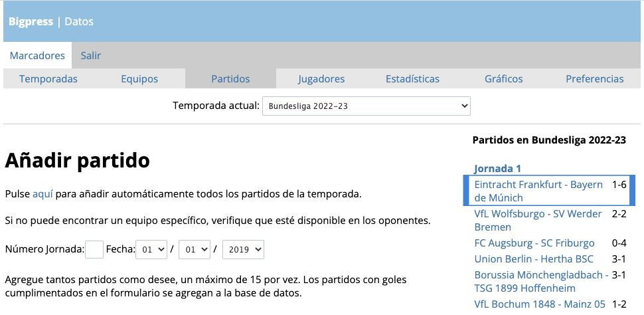Open the Equipos tab

click(139, 78)
